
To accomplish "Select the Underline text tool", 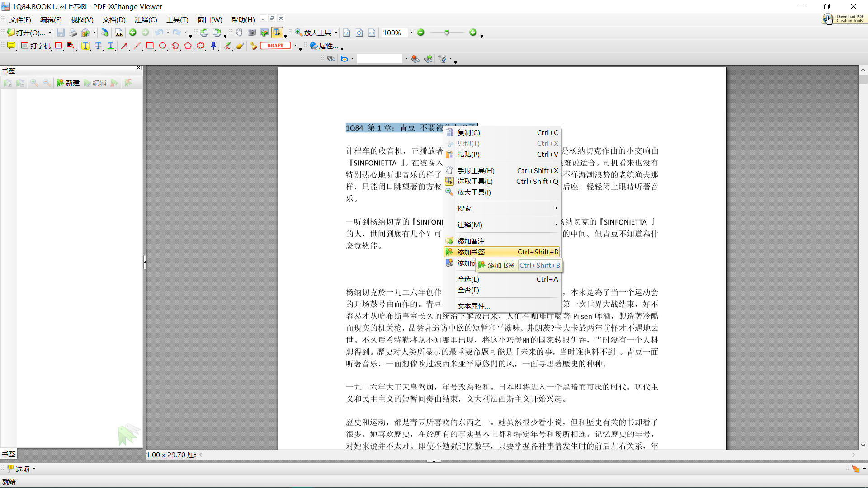I will (x=111, y=46).
